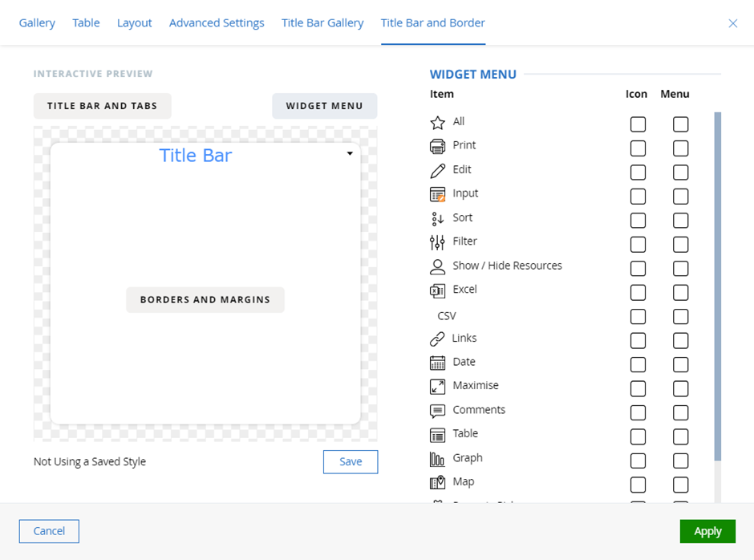Switch to the Advanced Settings tab
The height and width of the screenshot is (560, 754).
[217, 22]
